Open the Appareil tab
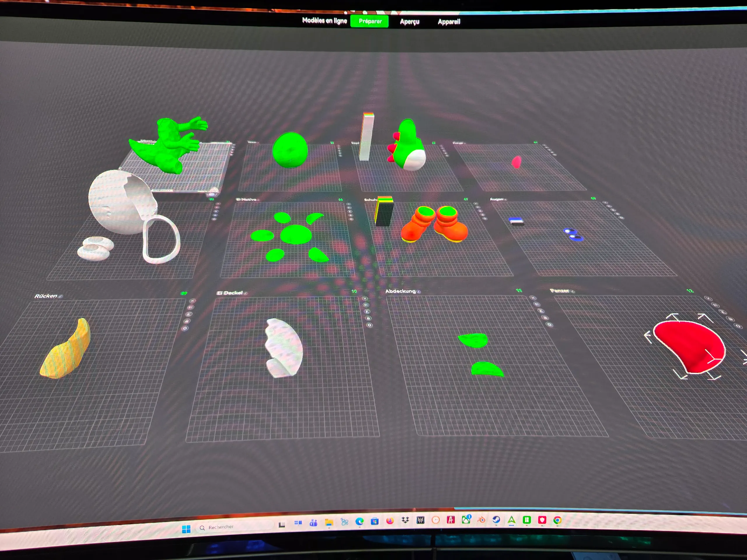The width and height of the screenshot is (747, 560). tap(449, 22)
